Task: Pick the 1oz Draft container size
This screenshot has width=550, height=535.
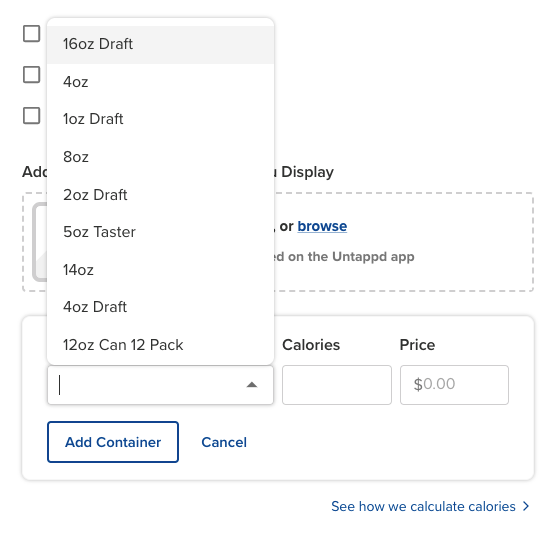Action: (160, 119)
